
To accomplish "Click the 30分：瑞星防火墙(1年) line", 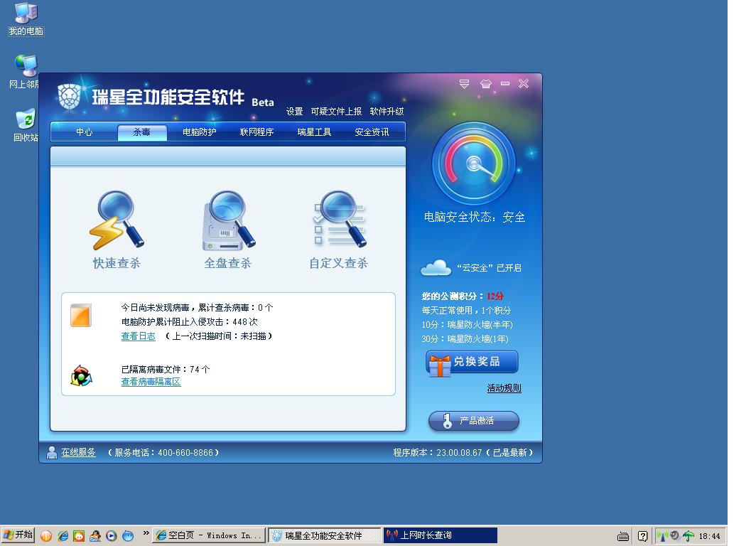I will tap(465, 339).
